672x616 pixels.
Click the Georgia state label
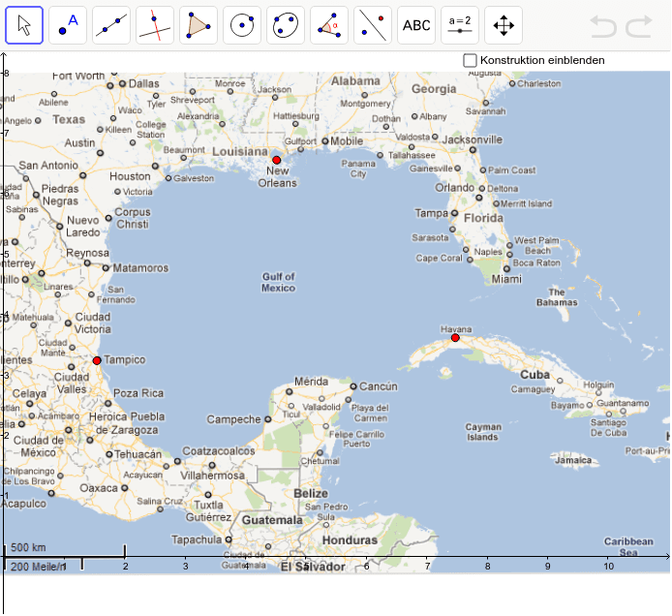[434, 89]
